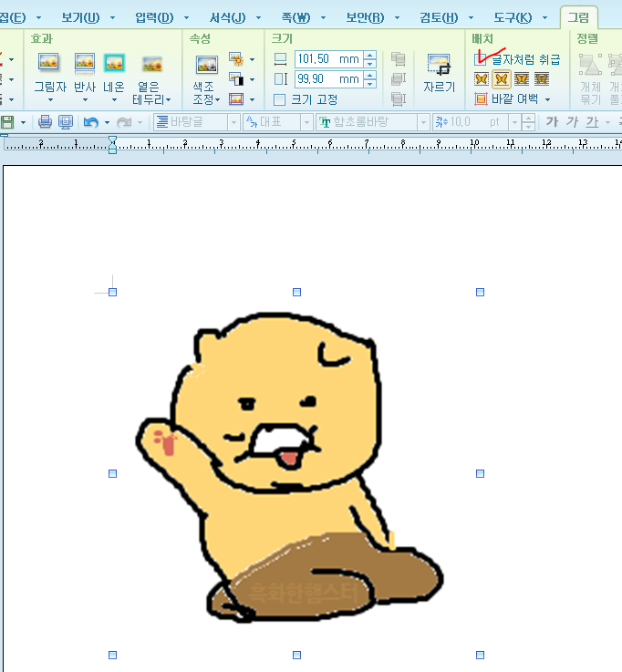Apply the 그림자 shadow effect icon
Image resolution: width=622 pixels, height=672 pixels.
(48, 63)
